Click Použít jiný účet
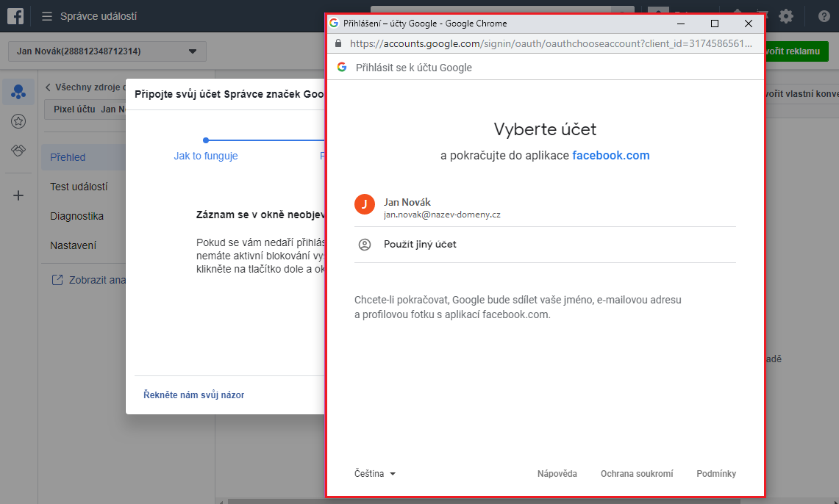The image size is (839, 504). [545, 245]
